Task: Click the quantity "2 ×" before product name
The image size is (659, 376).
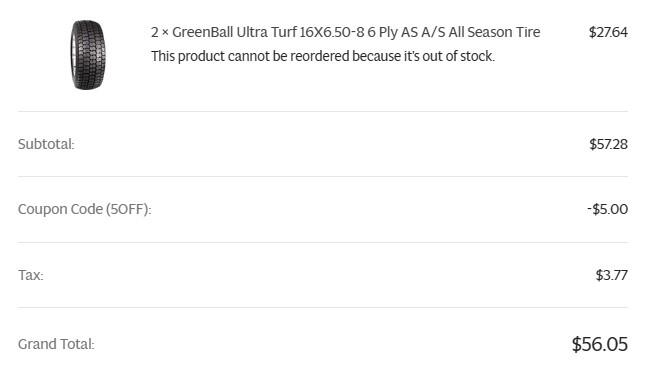Action: coord(160,32)
